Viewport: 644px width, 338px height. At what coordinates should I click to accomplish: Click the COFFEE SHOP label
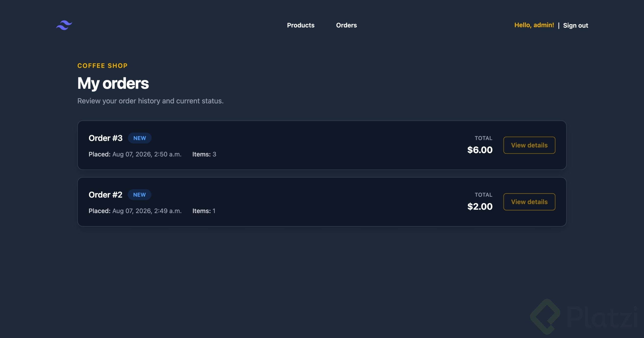pos(102,66)
